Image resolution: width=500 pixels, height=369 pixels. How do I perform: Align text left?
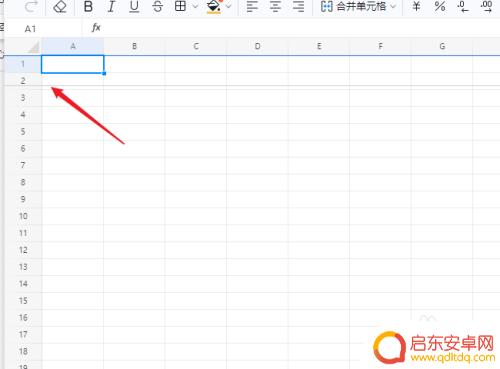[x=252, y=6]
